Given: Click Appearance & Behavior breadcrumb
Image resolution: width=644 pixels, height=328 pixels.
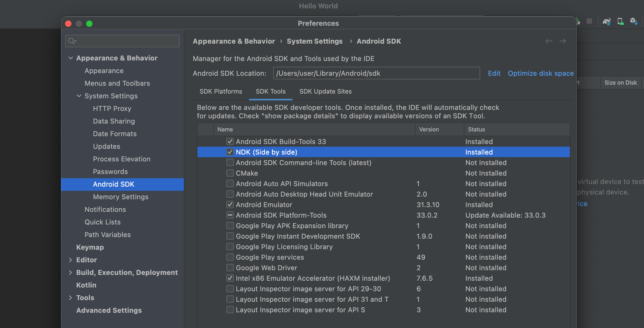Looking at the screenshot, I should coord(234,41).
